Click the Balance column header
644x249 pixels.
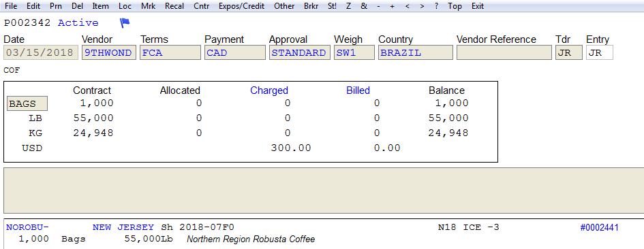point(447,90)
